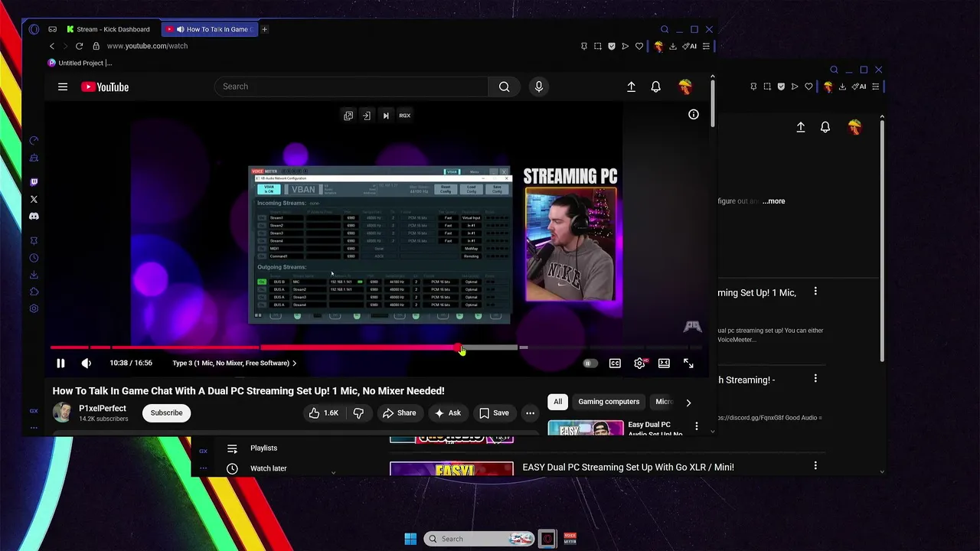Open the video info card icon
The width and height of the screenshot is (980, 551).
(x=694, y=115)
